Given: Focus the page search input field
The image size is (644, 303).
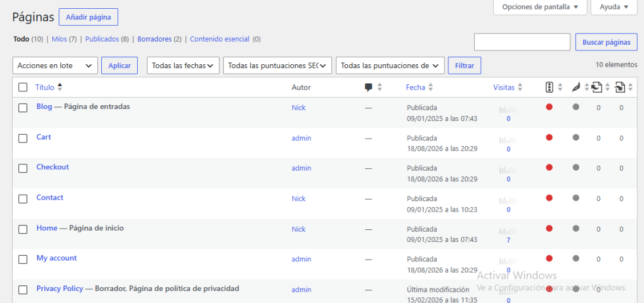Looking at the screenshot, I should click(x=523, y=42).
